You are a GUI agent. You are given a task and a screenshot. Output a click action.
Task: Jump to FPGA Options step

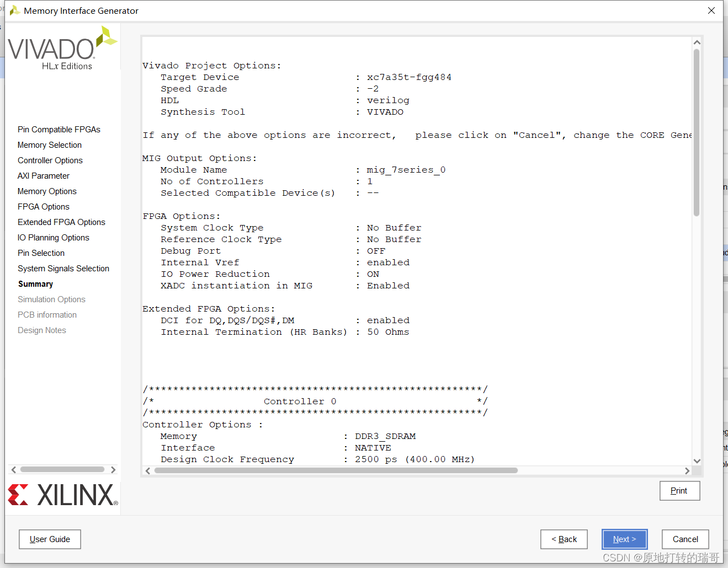click(44, 207)
